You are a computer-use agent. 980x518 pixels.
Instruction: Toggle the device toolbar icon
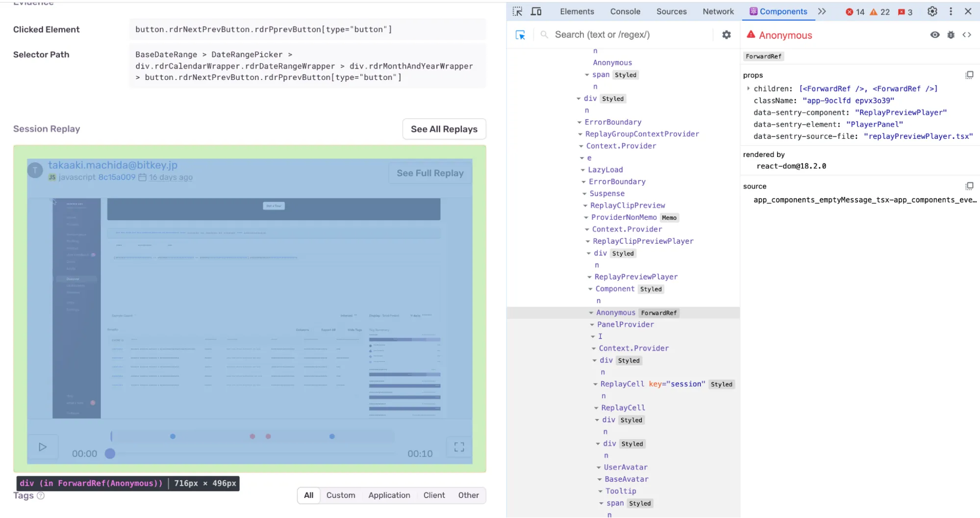[536, 11]
